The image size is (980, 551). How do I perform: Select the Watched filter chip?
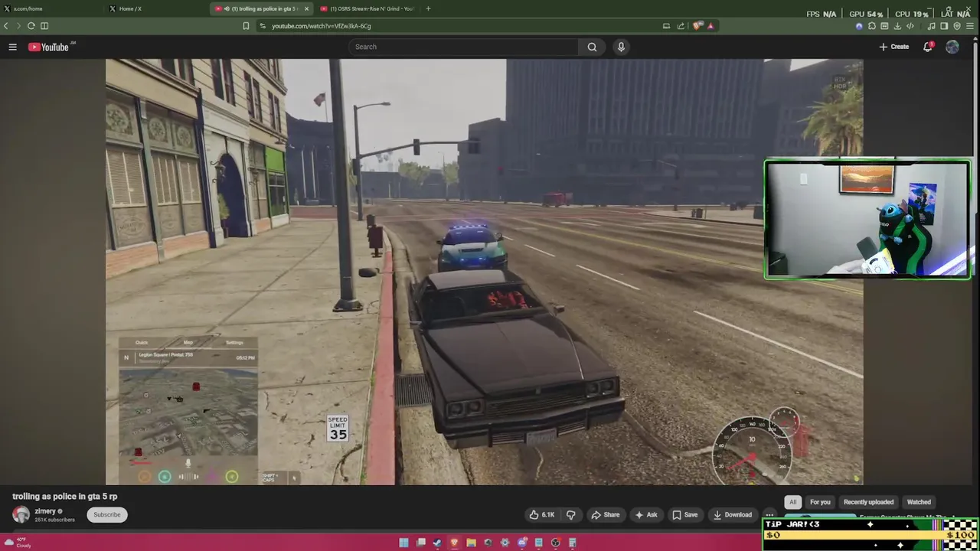[919, 502]
